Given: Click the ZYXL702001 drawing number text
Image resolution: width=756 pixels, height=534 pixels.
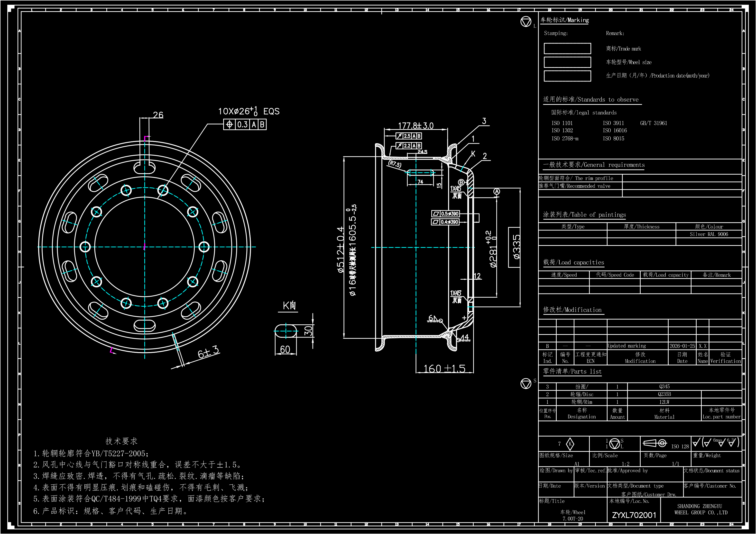Looking at the screenshot, I should point(634,515).
